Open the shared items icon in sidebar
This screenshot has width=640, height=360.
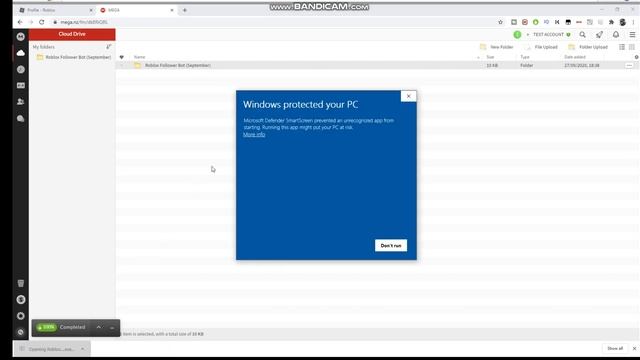[20, 85]
